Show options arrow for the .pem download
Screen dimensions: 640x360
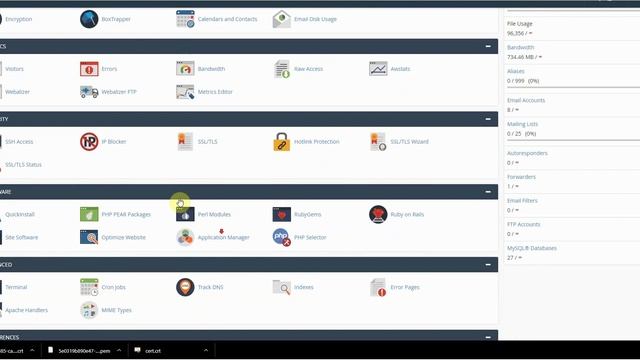pyautogui.click(x=119, y=350)
